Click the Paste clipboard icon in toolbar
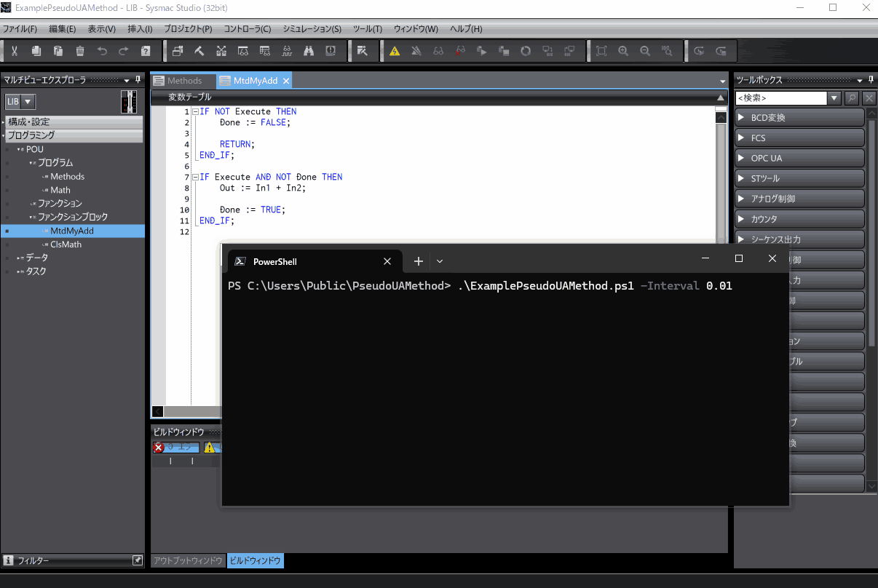Viewport: 878px width, 588px height. coord(58,51)
